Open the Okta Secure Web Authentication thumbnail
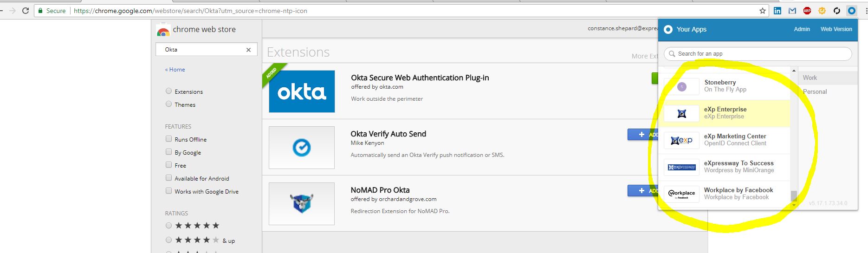 tap(302, 91)
